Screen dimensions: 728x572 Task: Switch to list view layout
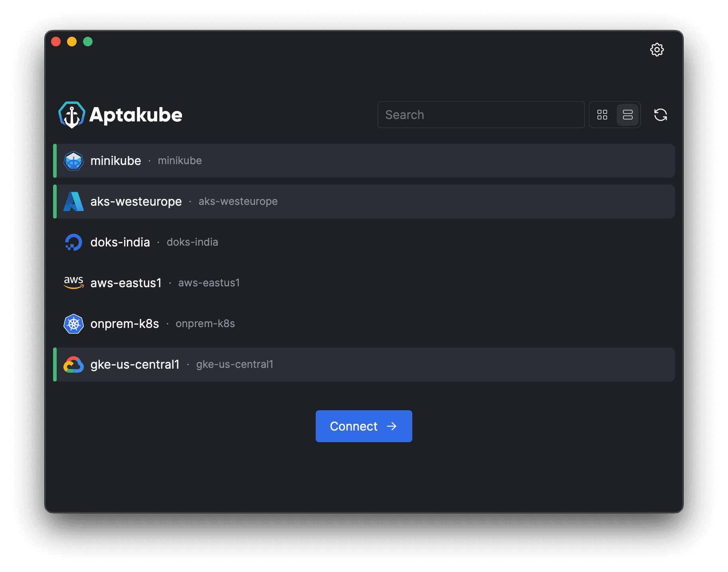[627, 115]
